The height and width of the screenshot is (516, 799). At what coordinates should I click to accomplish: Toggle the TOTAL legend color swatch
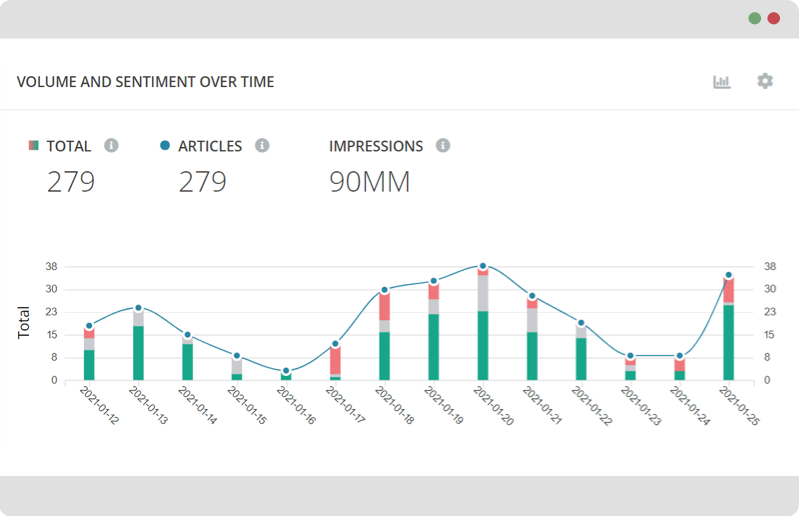33,146
